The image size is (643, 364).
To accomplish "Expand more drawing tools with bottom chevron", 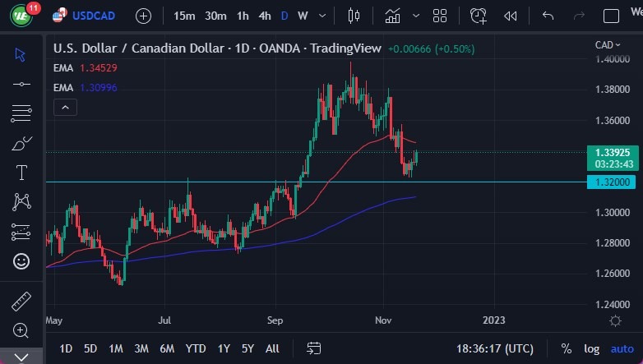I will point(21,357).
